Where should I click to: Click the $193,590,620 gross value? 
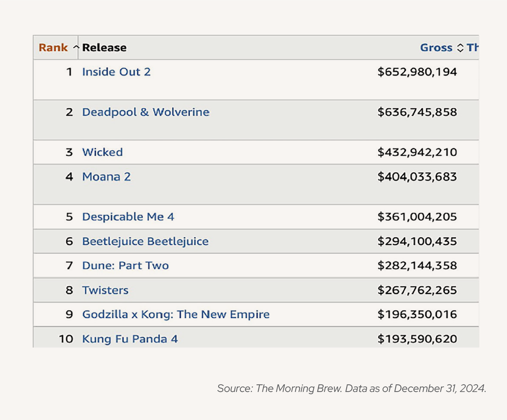coord(417,339)
